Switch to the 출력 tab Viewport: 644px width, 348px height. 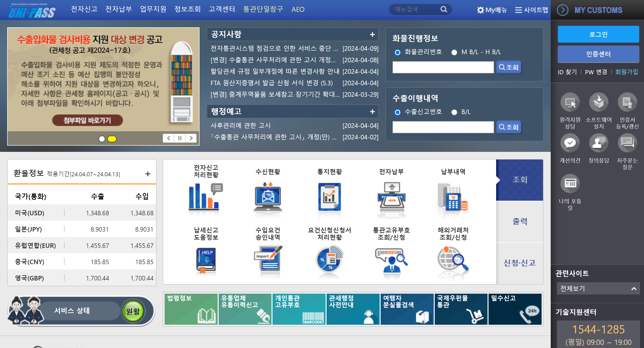tap(520, 222)
